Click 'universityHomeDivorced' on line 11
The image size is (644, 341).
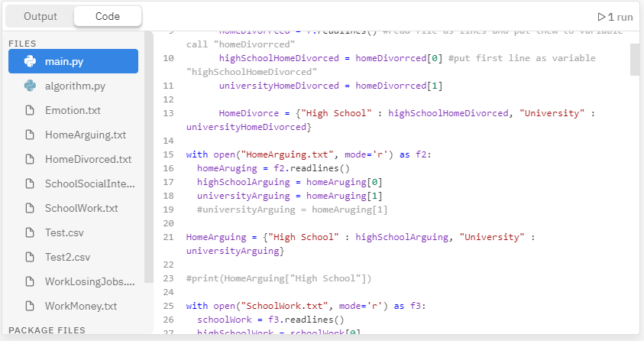coord(279,86)
